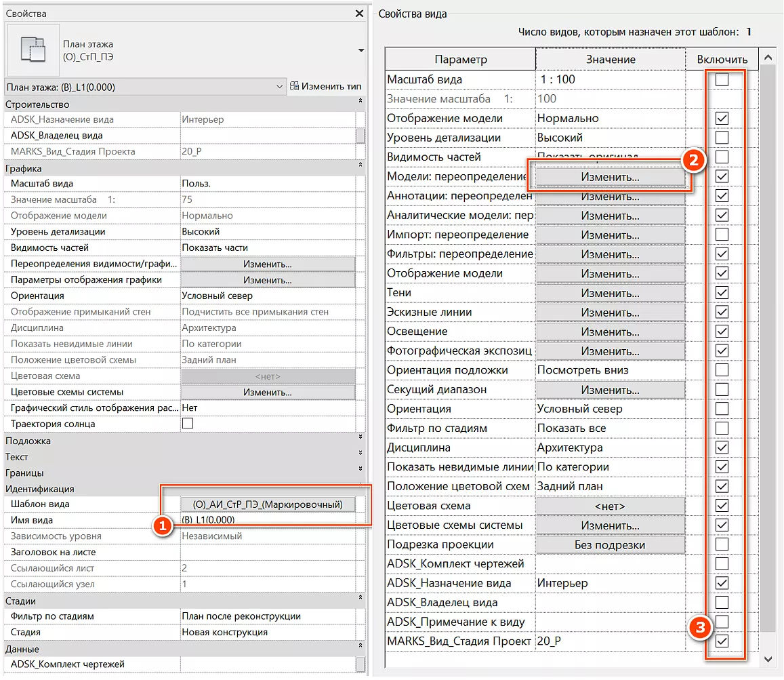Click the Без подрезки button

pos(610,545)
